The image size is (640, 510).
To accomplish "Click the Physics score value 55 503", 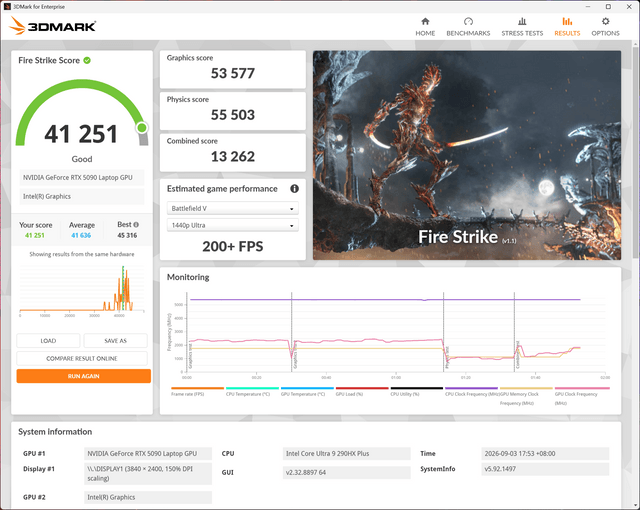I will (x=233, y=115).
